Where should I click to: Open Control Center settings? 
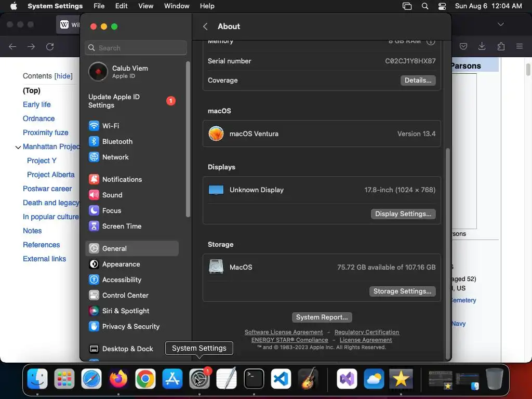[x=131, y=295]
